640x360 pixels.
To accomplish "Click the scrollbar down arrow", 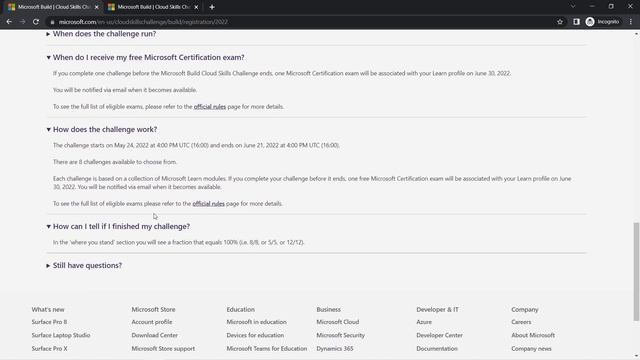I will coord(636,356).
